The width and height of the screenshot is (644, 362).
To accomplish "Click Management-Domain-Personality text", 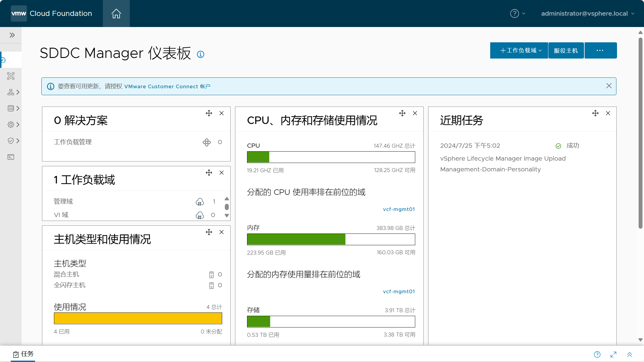I will (x=490, y=169).
